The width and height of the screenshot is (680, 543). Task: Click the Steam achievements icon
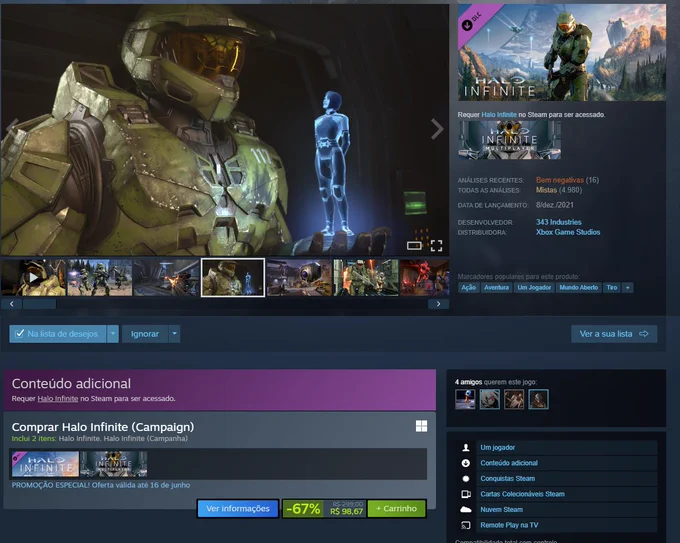[466, 479]
